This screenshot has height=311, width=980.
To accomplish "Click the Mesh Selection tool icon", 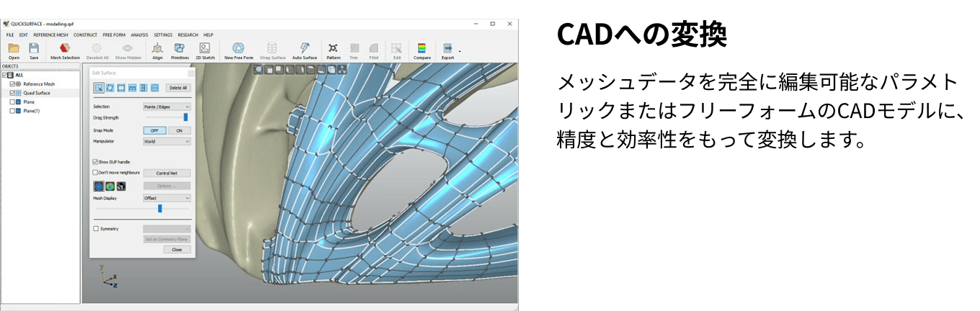I will pyautogui.click(x=65, y=48).
